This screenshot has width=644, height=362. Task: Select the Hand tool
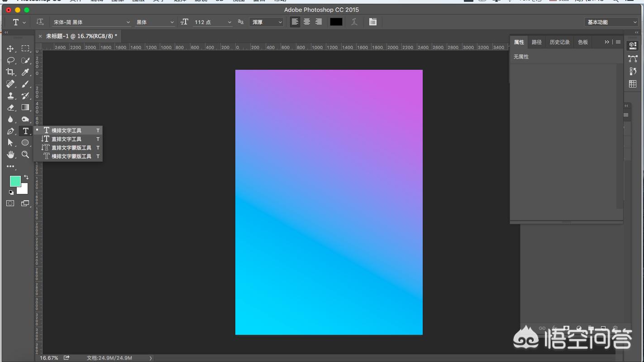point(10,154)
